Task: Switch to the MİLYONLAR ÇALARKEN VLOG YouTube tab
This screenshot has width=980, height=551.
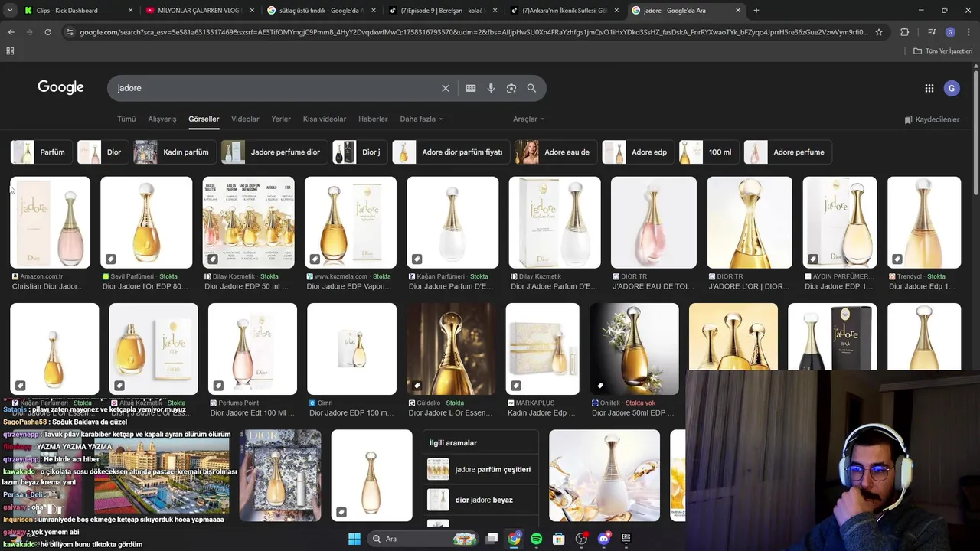Action: [x=199, y=11]
